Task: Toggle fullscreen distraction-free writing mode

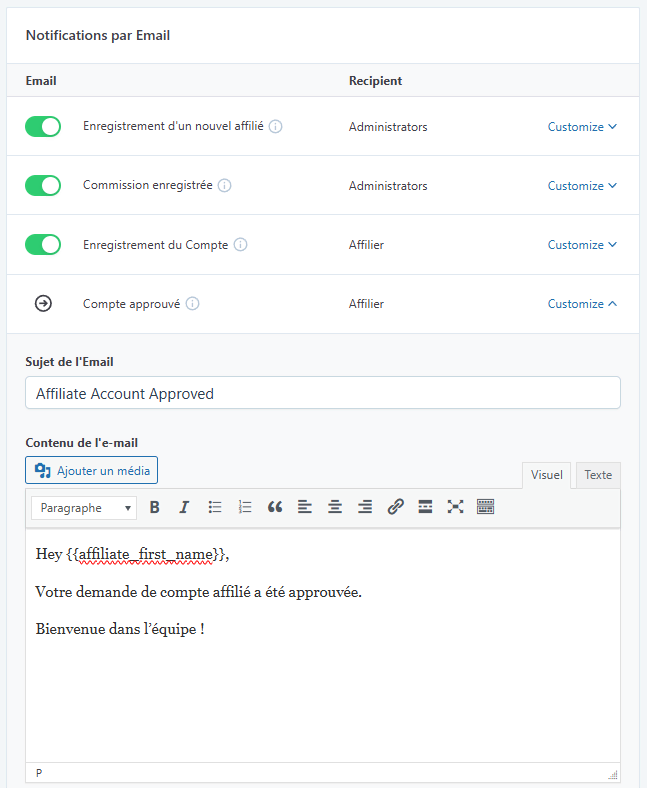Action: tap(455, 507)
